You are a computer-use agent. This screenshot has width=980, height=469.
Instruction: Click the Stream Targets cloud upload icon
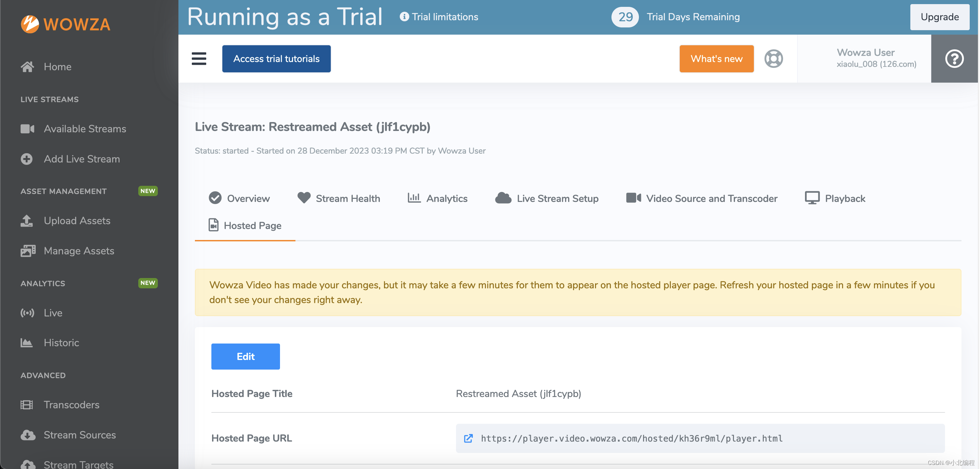click(28, 465)
